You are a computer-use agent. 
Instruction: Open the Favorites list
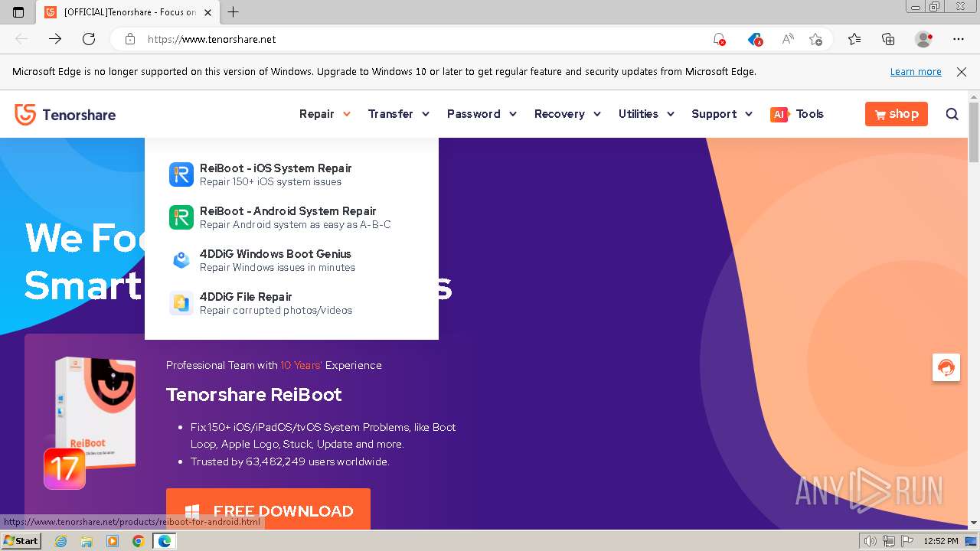pos(854,39)
